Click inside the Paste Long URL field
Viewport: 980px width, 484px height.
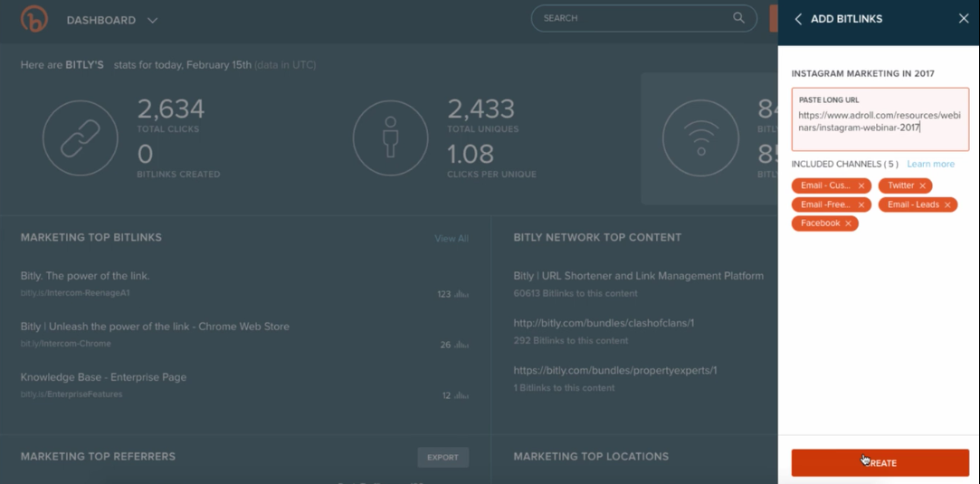pos(880,119)
